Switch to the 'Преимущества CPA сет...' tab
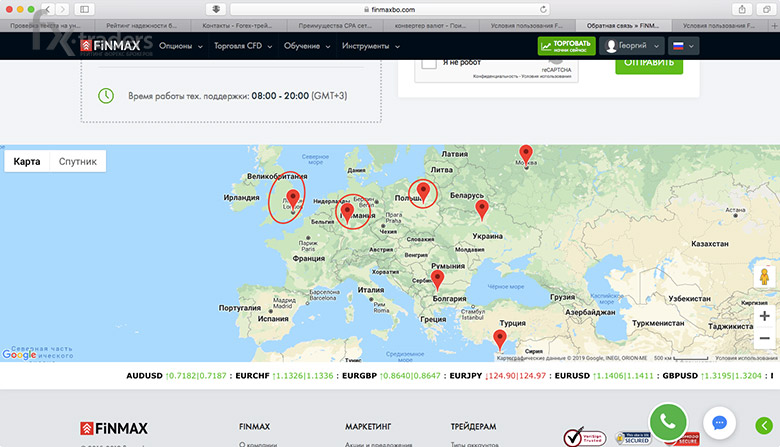Image resolution: width=780 pixels, height=447 pixels. click(x=335, y=25)
